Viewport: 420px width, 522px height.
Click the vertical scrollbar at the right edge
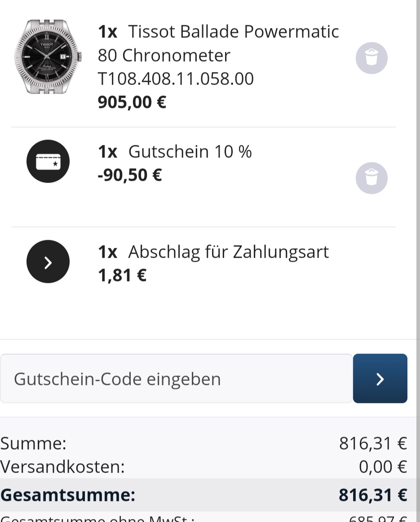pyautogui.click(x=417, y=180)
